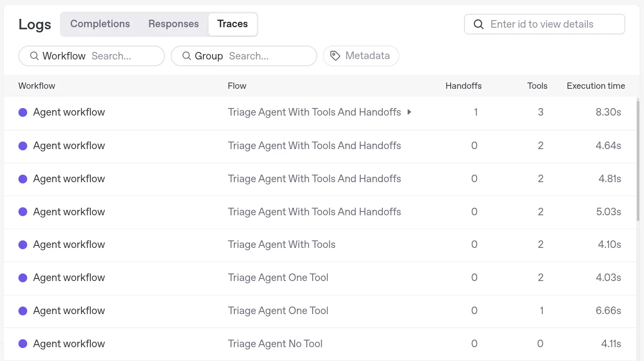Click the magnifier icon in the id search box
Image resolution: width=644 pixels, height=361 pixels.
478,24
